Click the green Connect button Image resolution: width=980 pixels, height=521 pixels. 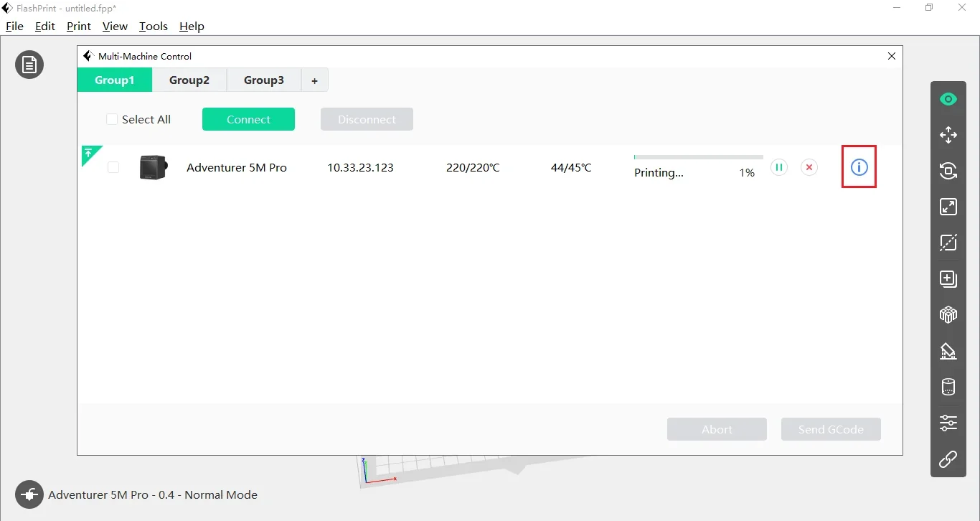[x=248, y=120]
